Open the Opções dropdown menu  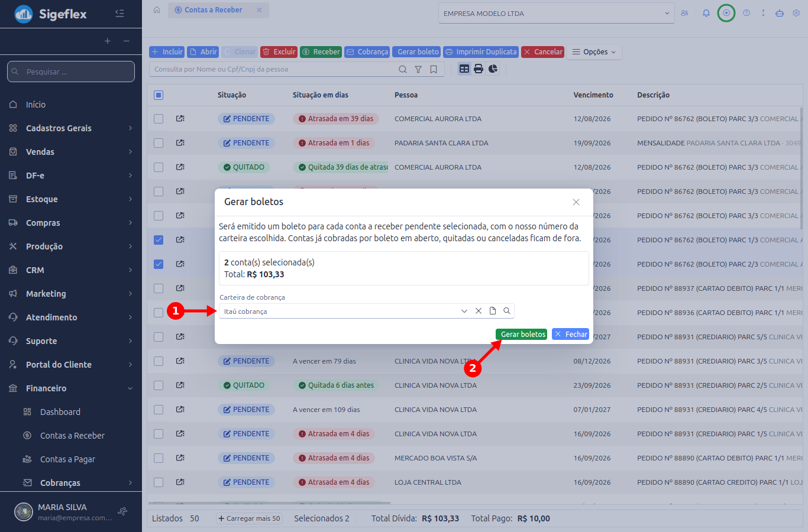coord(594,52)
